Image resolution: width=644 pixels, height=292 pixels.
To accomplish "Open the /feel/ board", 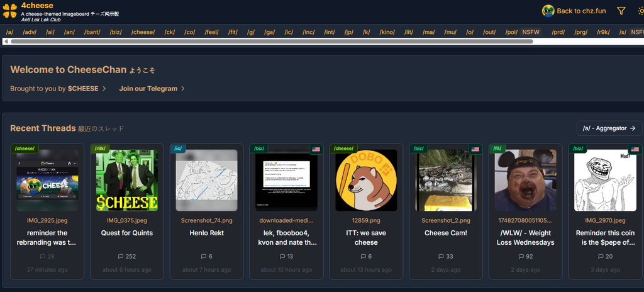I will click(211, 32).
